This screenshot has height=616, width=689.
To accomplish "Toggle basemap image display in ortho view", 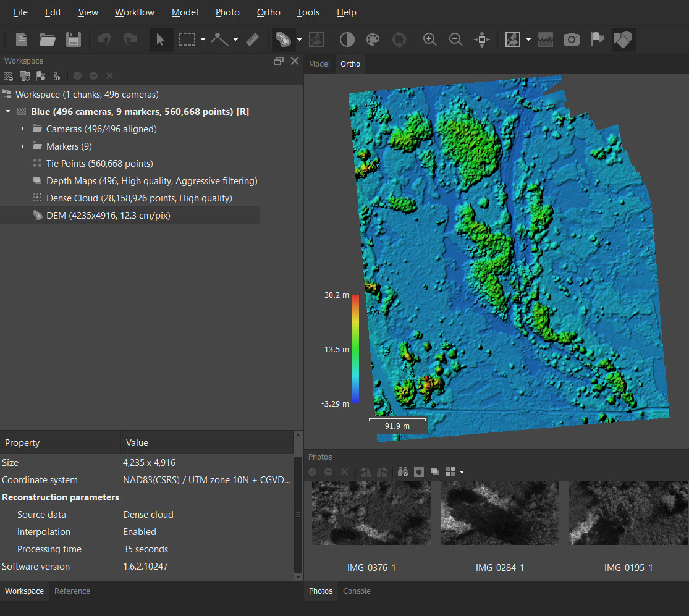I will click(513, 39).
